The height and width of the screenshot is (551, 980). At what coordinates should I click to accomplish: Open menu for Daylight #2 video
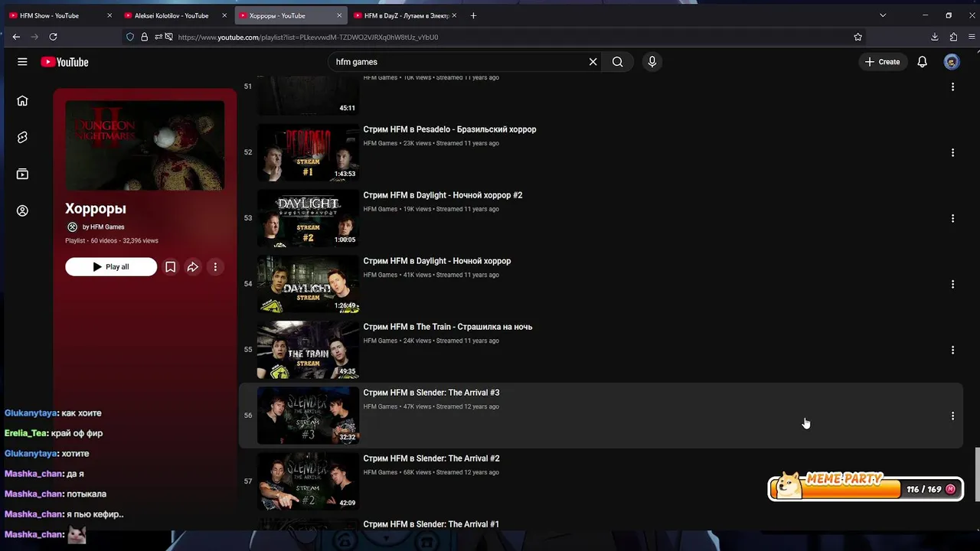(952, 218)
